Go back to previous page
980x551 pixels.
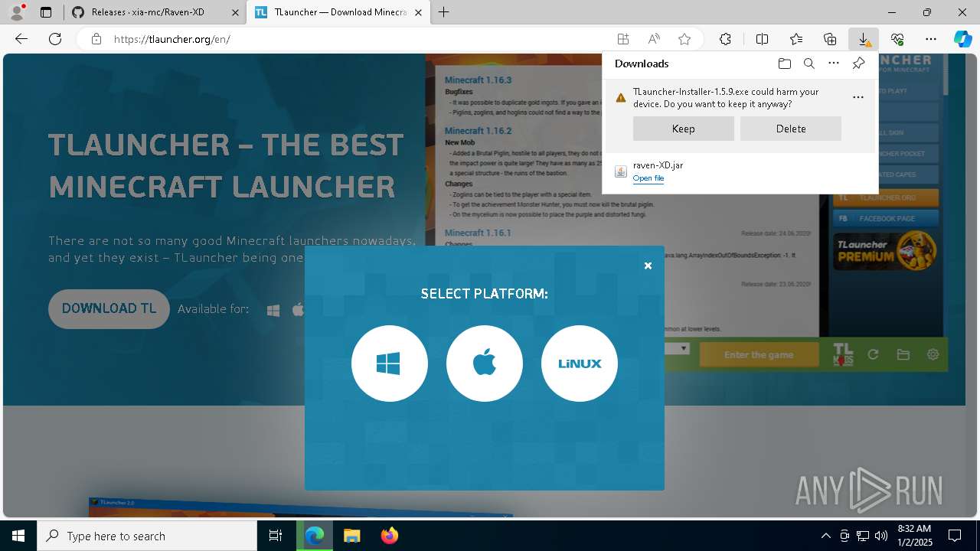(21, 39)
